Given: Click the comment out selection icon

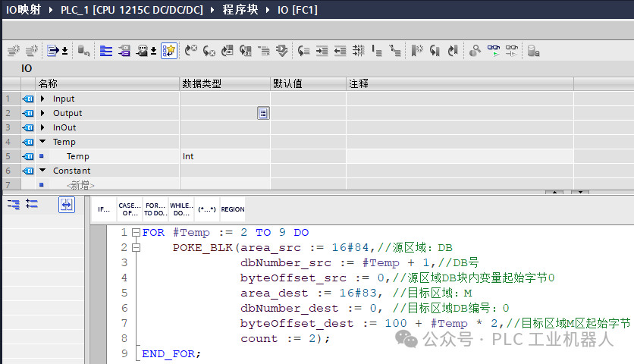Looking at the screenshot, I should coord(377,51).
